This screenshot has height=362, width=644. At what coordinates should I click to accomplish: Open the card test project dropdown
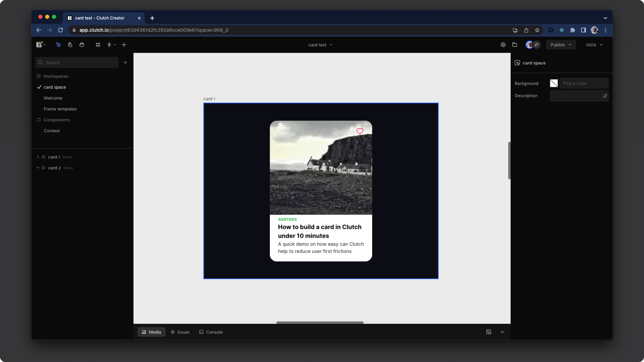click(320, 45)
